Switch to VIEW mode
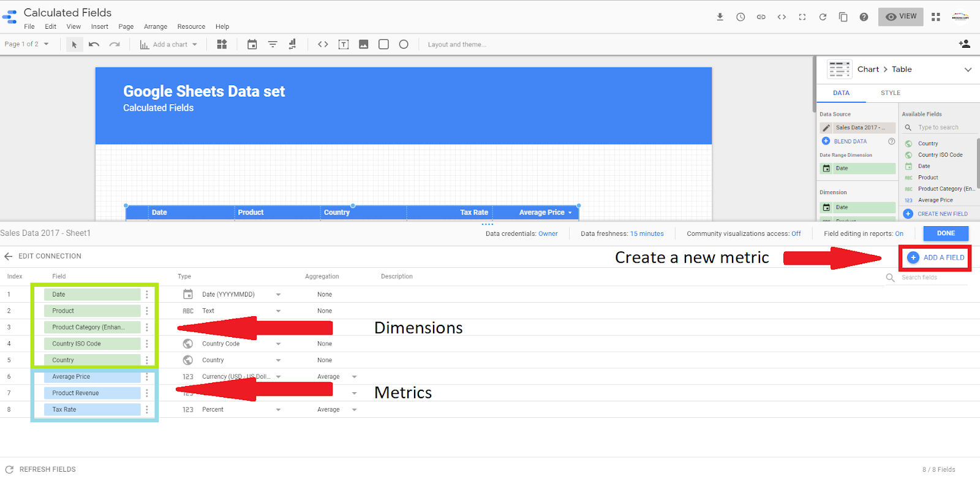 click(x=900, y=17)
